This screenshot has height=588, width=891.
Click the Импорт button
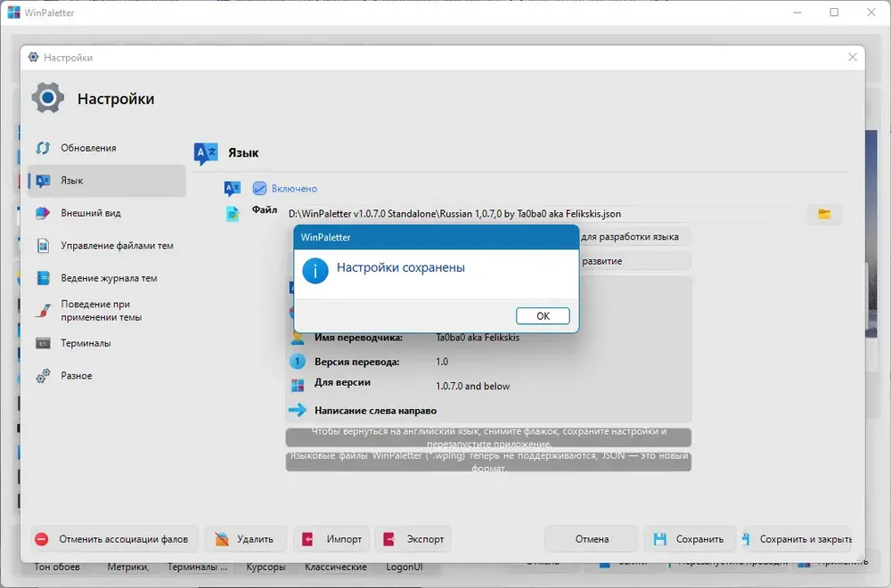331,539
